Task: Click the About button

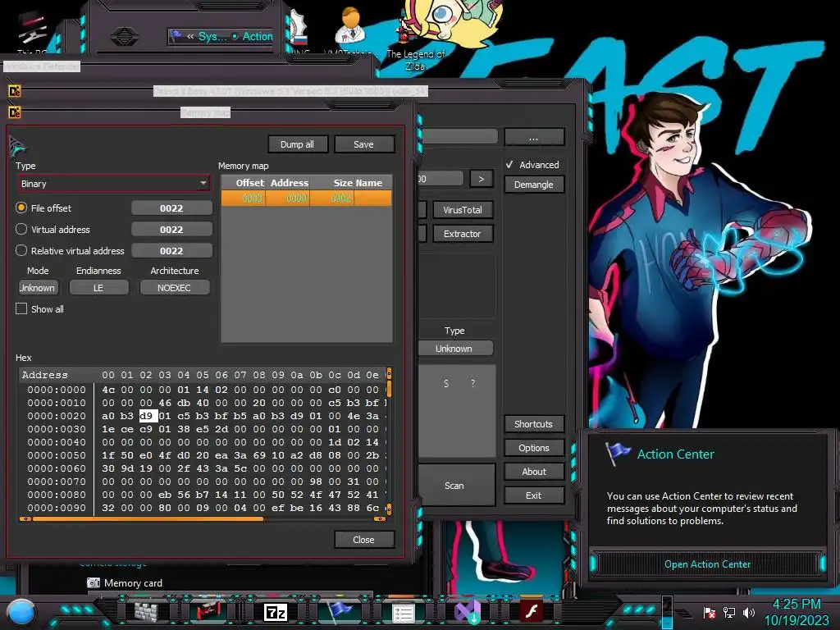Action: [x=533, y=472]
